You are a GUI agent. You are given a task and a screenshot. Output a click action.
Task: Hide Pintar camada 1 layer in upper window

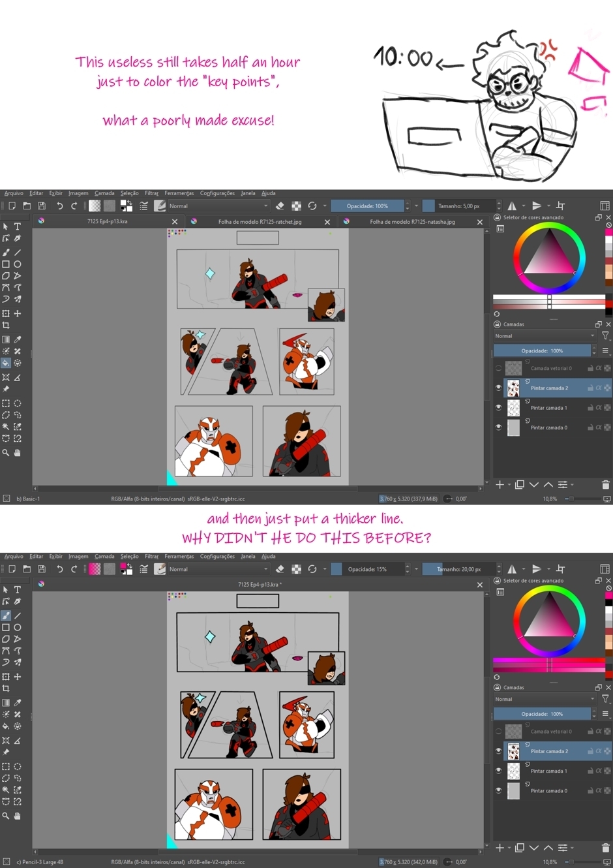point(499,407)
